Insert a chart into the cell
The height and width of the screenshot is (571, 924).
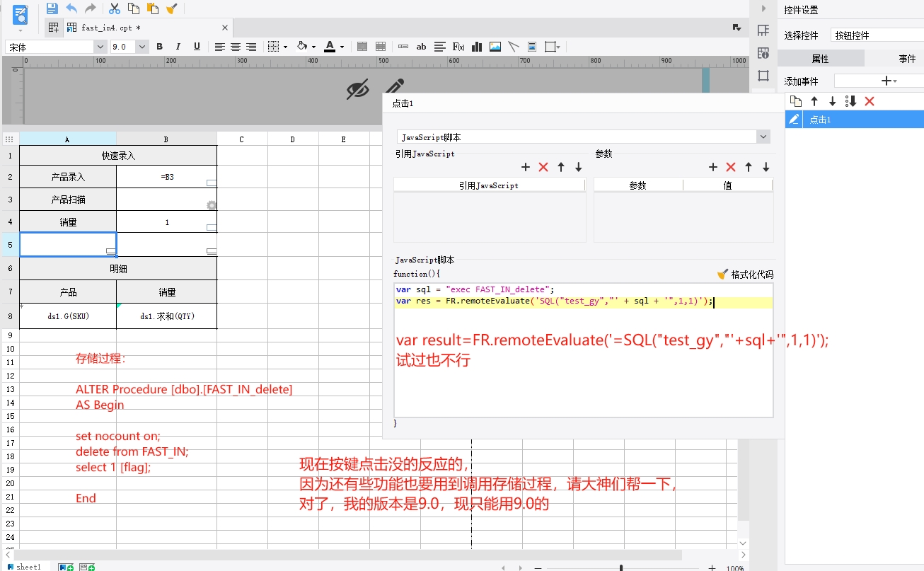tap(477, 47)
